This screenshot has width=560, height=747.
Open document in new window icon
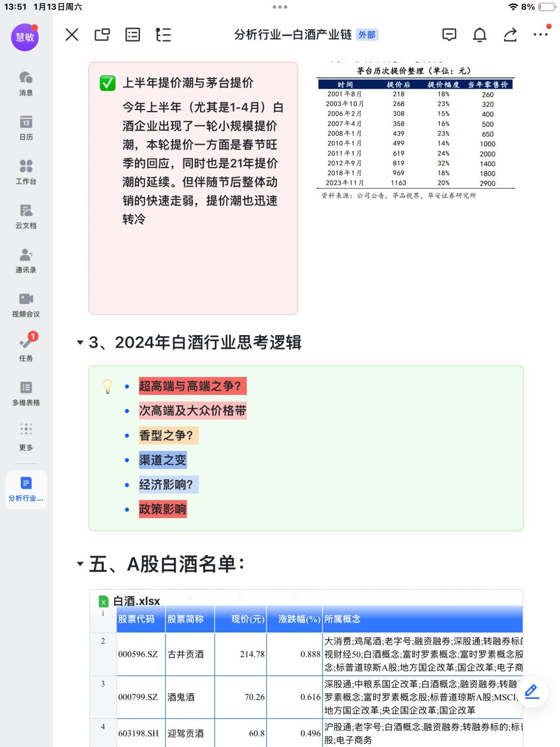pos(102,35)
